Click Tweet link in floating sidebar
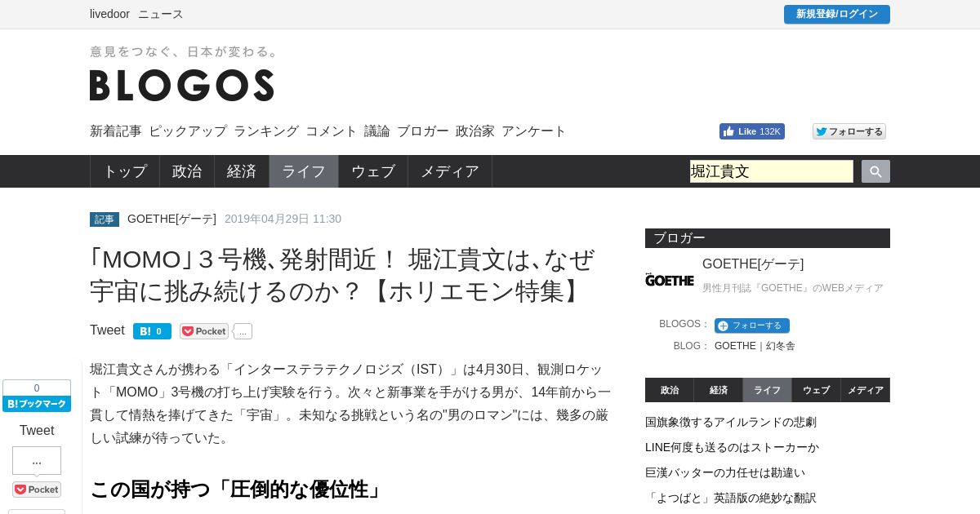980x514 pixels. tap(37, 431)
